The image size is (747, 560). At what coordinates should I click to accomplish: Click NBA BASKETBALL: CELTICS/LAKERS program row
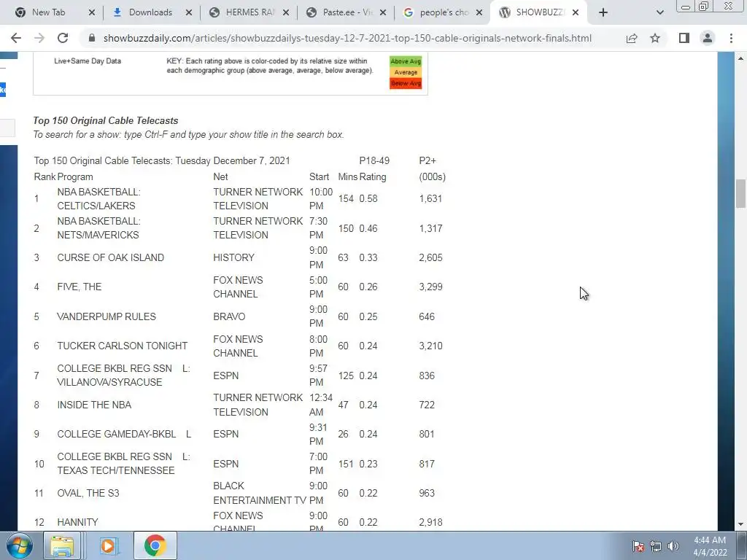coord(98,199)
